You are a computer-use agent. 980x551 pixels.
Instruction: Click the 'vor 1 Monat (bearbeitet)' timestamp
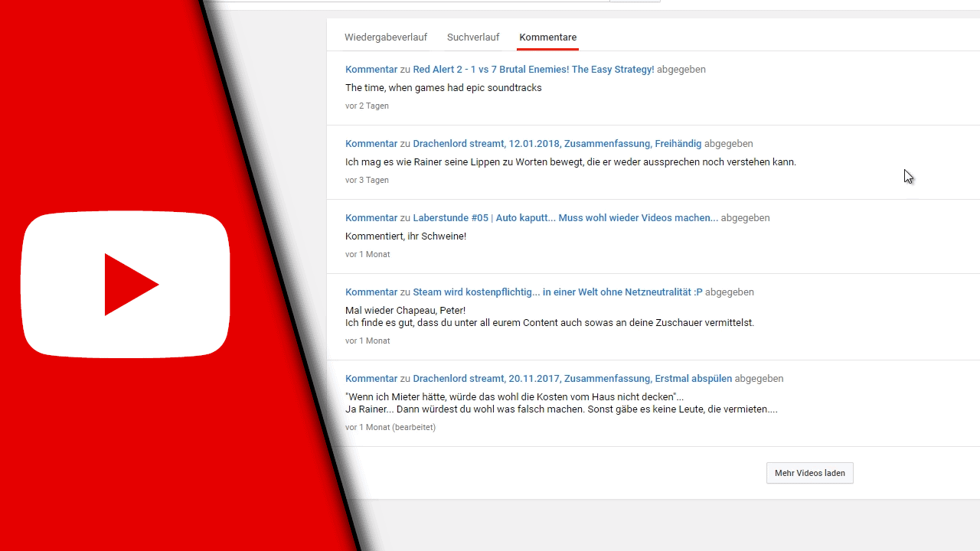(390, 427)
